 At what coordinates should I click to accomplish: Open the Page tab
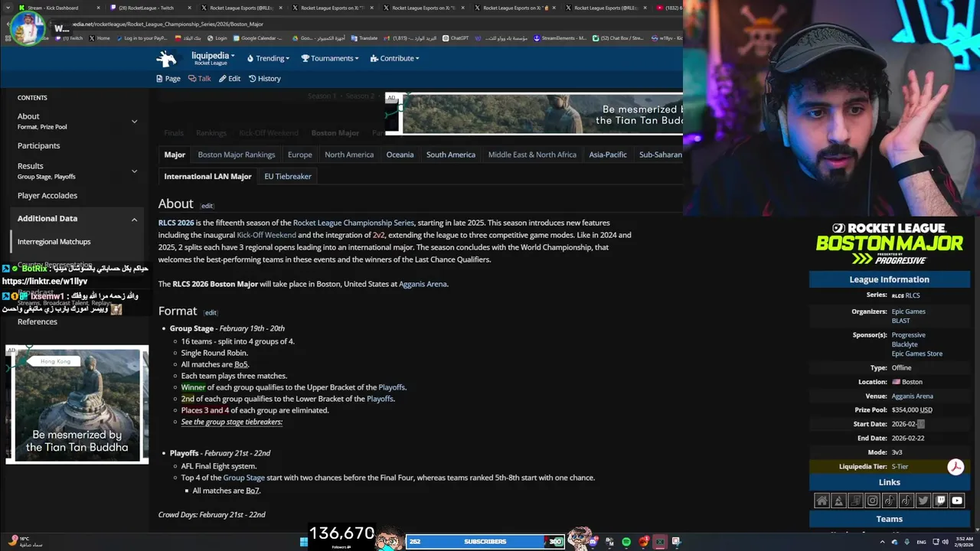coord(168,78)
